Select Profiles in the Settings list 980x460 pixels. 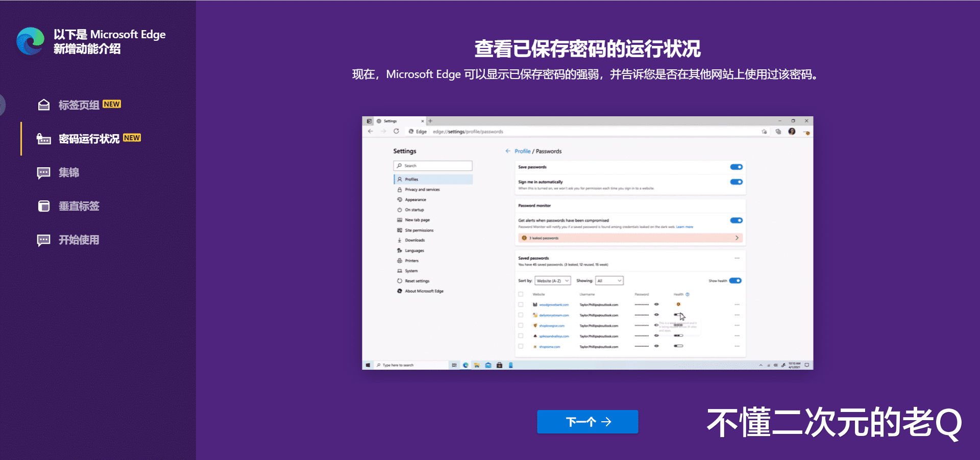tap(433, 180)
